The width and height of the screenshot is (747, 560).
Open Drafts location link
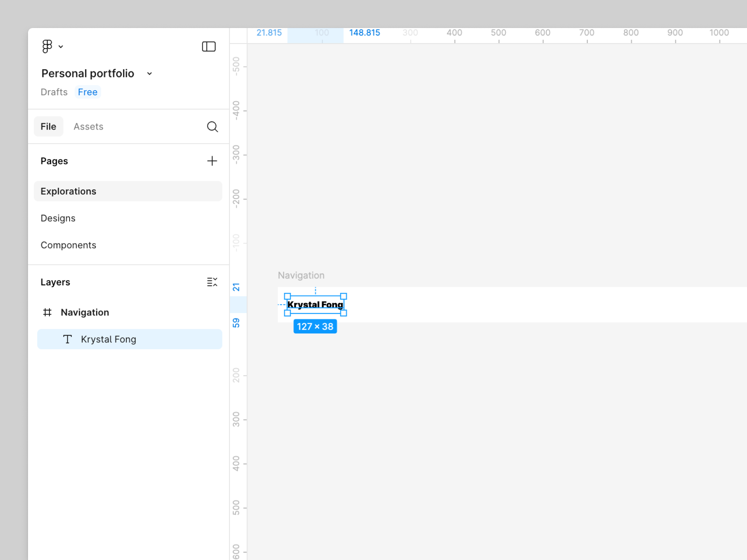(54, 92)
